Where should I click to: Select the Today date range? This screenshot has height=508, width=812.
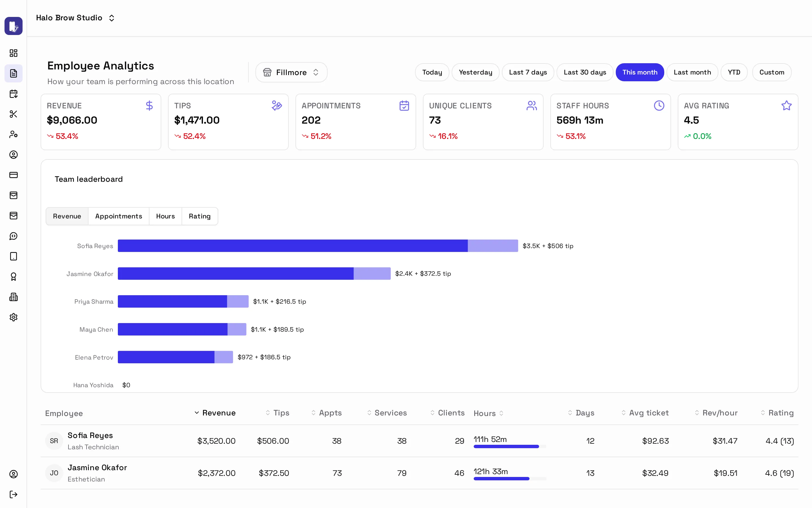pyautogui.click(x=432, y=72)
